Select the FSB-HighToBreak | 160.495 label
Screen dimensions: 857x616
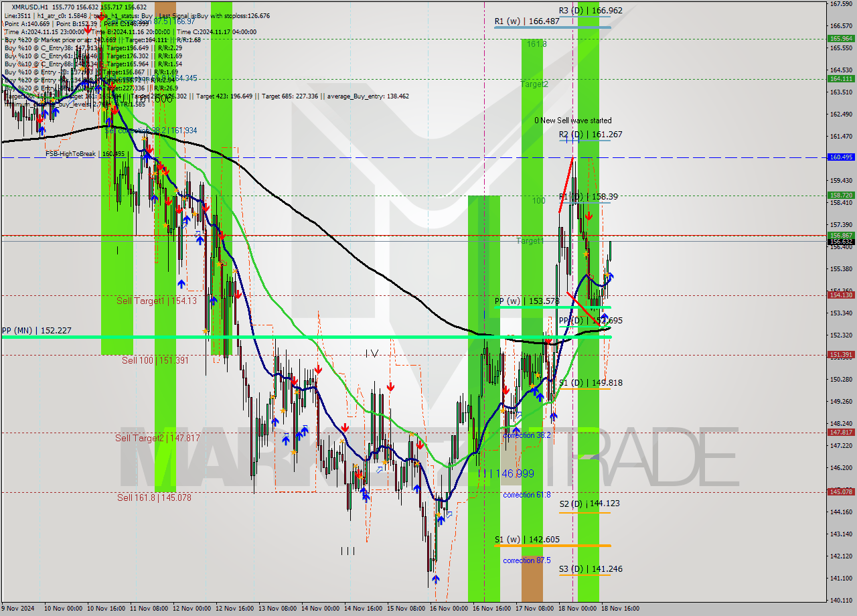coord(85,154)
